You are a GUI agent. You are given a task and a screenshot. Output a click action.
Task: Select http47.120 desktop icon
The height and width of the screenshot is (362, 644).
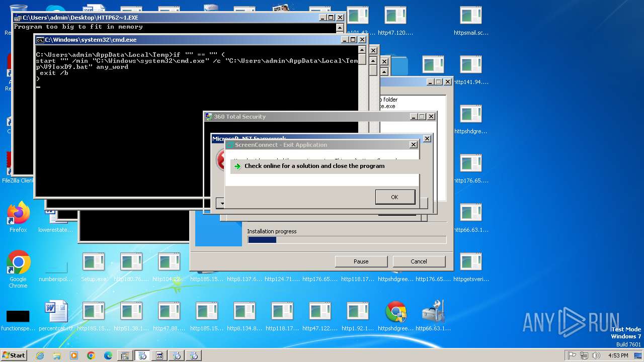click(x=395, y=21)
